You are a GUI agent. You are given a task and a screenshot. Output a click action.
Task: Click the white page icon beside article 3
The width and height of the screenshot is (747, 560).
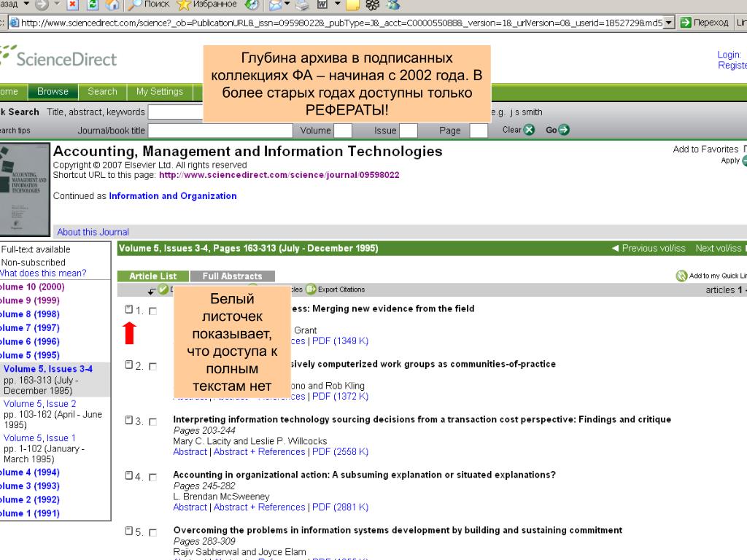(x=128, y=420)
